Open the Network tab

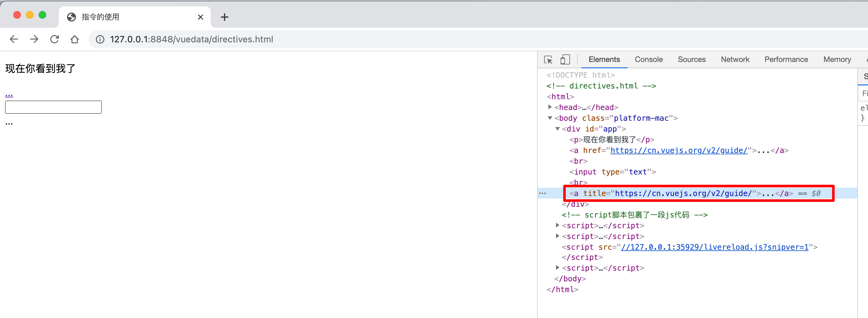pos(735,60)
